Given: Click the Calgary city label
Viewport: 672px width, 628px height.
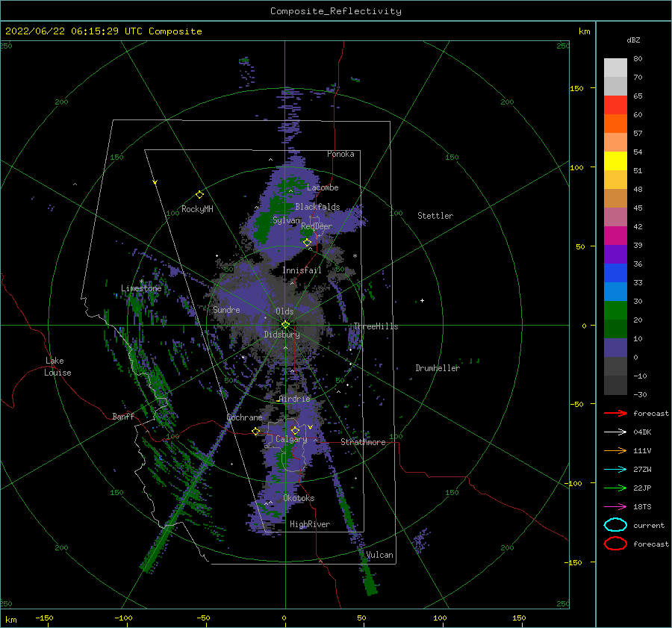Looking at the screenshot, I should 291,439.
